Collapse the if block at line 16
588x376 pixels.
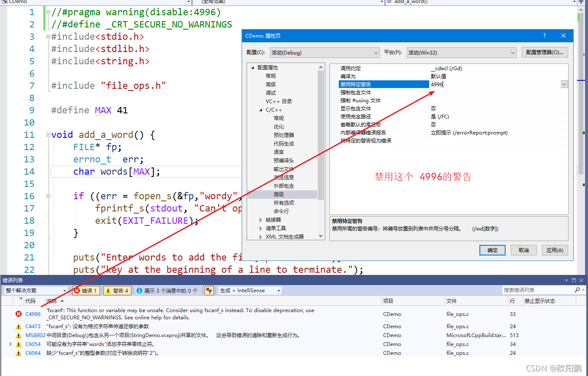(x=48, y=196)
